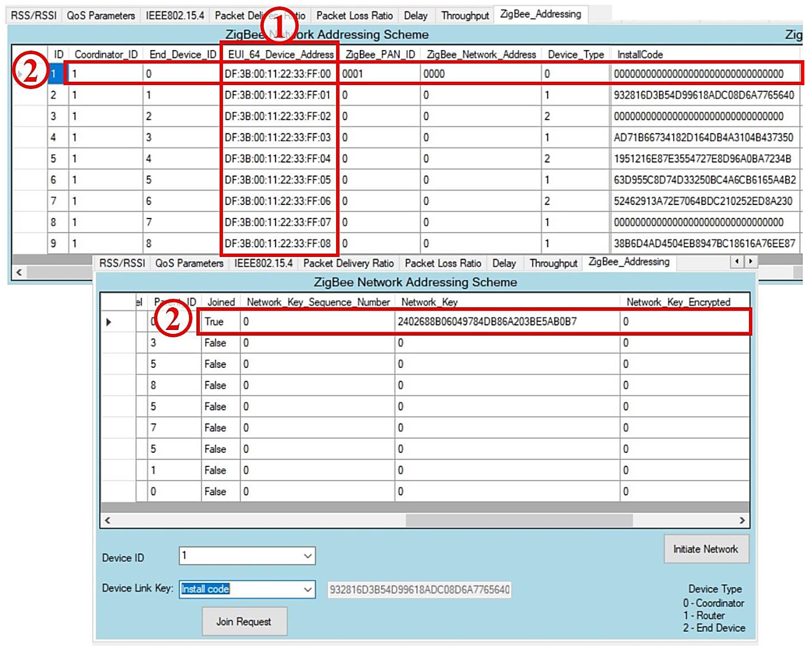This screenshot has width=812, height=651.
Task: Click upper grid left scroll arrow
Action: pos(19,272)
